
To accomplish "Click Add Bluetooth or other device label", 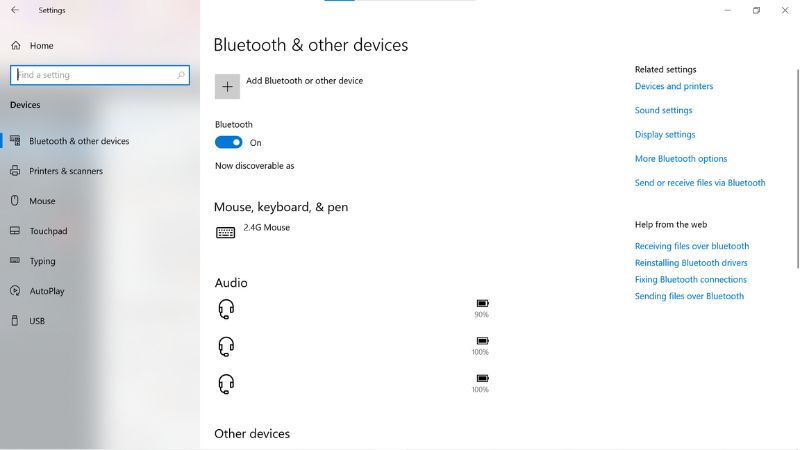I will point(305,81).
